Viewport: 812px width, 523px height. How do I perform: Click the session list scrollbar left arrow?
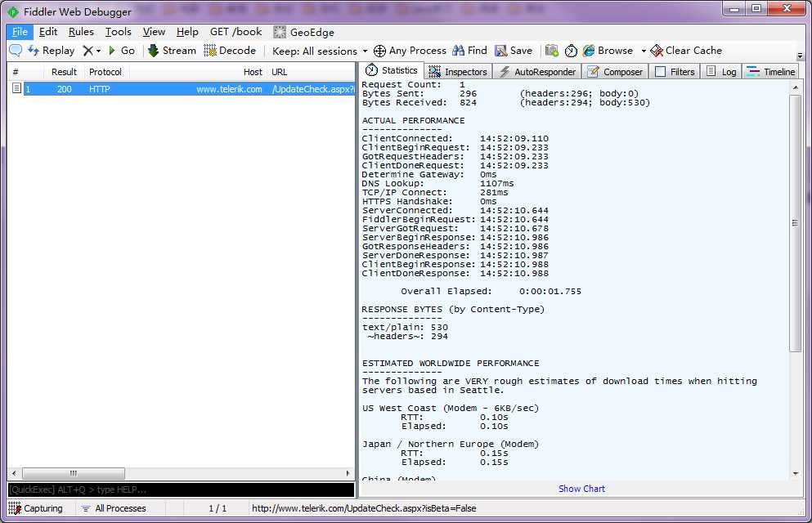[14, 473]
